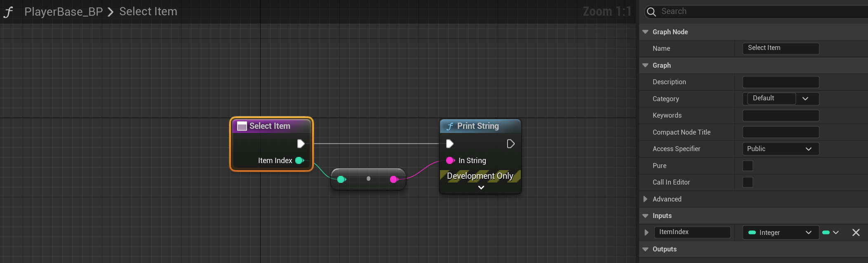Open the Integer type dropdown for ItemIndex
The height and width of the screenshot is (263, 868).
pos(780,232)
